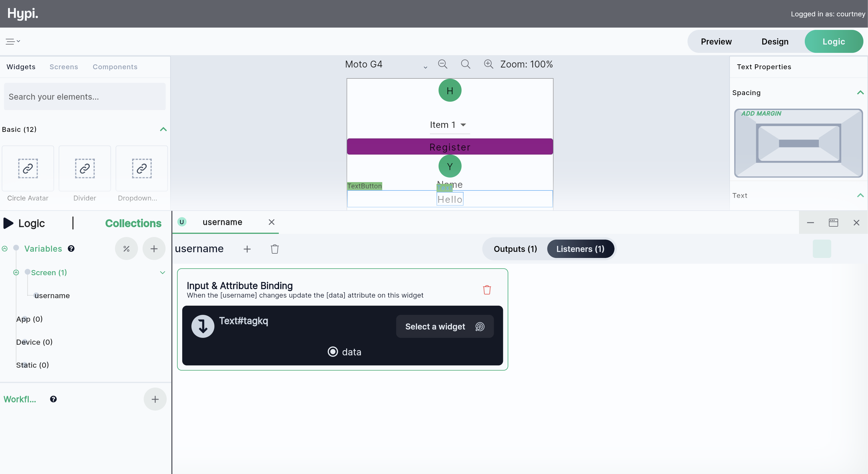Open the hamburger menu in the toolbar

tap(12, 41)
